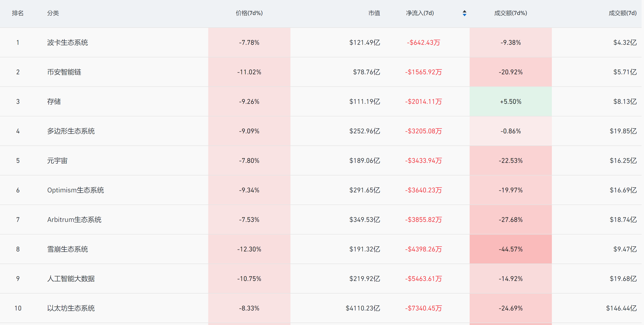Click net inflow -$5463.61万
The width and height of the screenshot is (644, 325).
423,279
